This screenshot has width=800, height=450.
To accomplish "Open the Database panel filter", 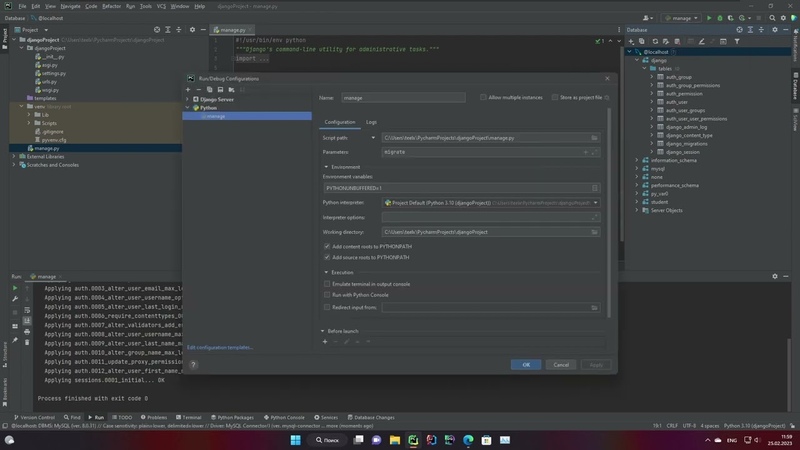I will pyautogui.click(x=737, y=41).
